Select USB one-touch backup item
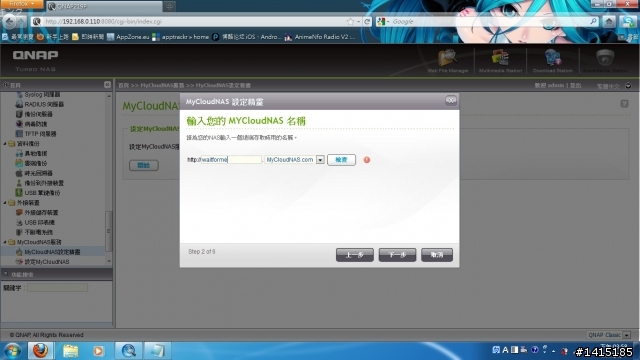This screenshot has height=360, width=640. (x=38, y=193)
